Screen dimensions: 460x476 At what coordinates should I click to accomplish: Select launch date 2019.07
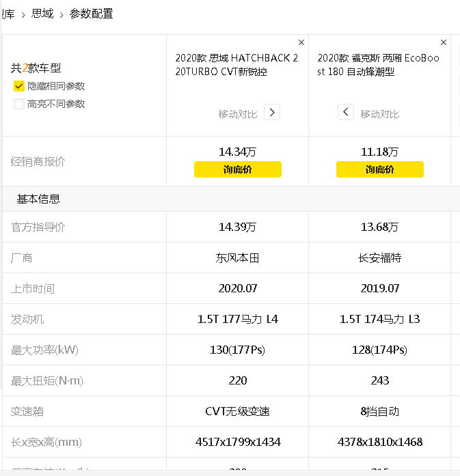(380, 288)
